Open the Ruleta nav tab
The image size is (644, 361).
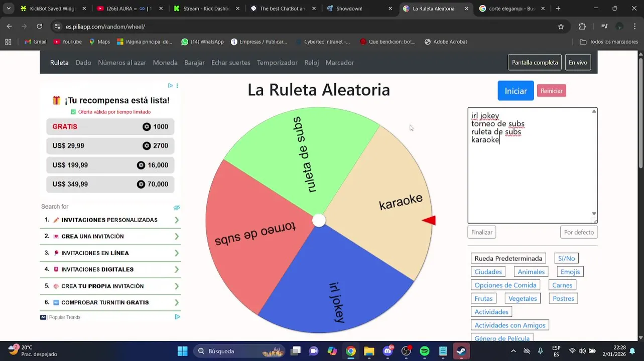click(59, 63)
